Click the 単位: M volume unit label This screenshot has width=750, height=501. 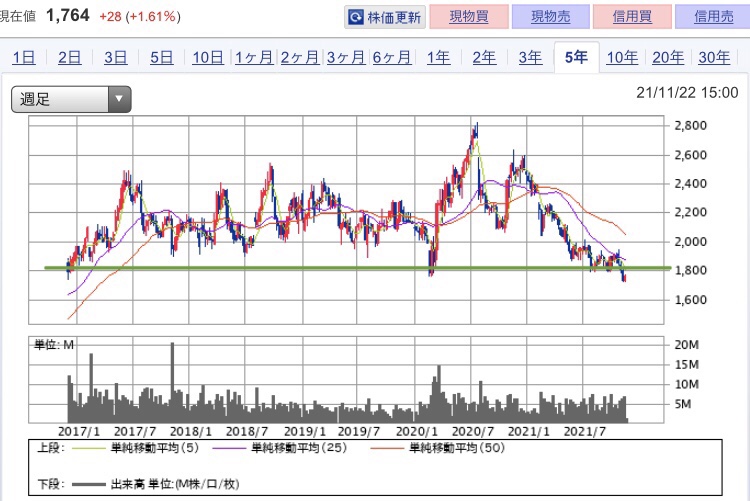tap(54, 345)
